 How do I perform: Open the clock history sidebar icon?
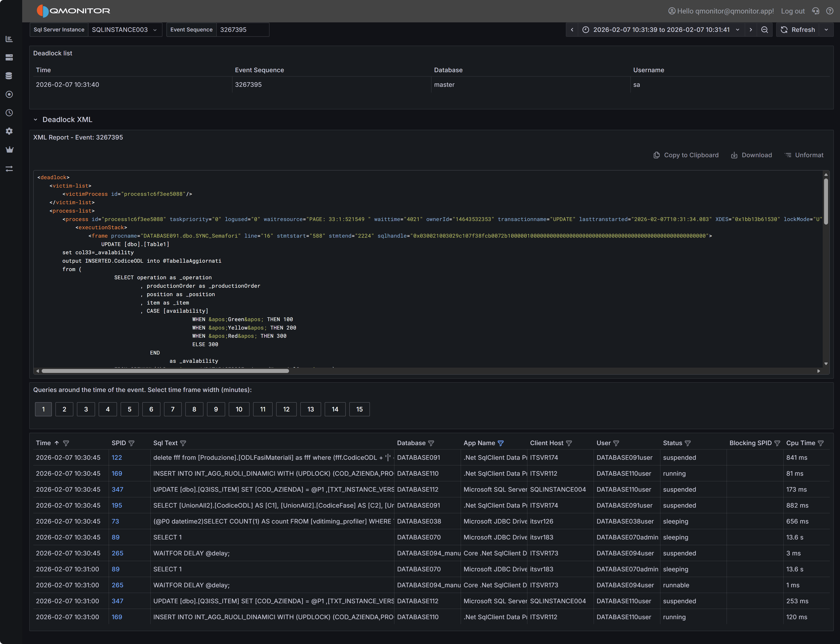point(9,113)
